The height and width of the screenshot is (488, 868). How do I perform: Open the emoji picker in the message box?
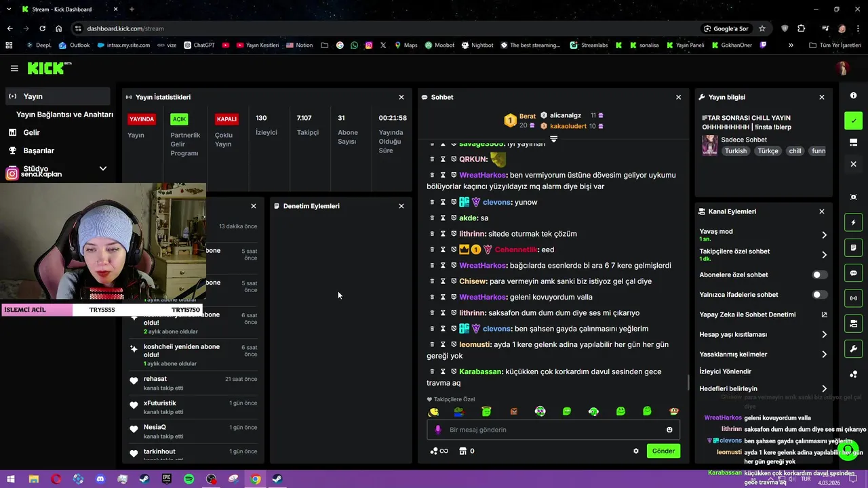[669, 430]
